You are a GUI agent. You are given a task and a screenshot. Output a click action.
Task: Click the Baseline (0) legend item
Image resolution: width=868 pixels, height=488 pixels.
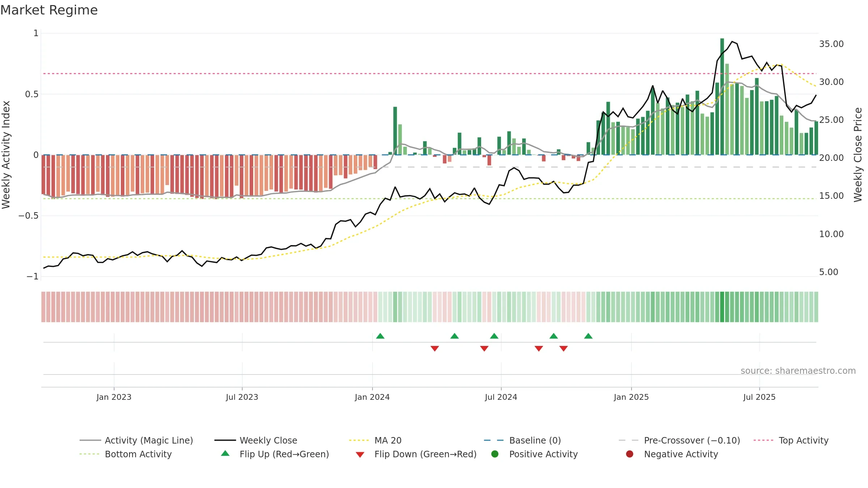click(x=522, y=440)
